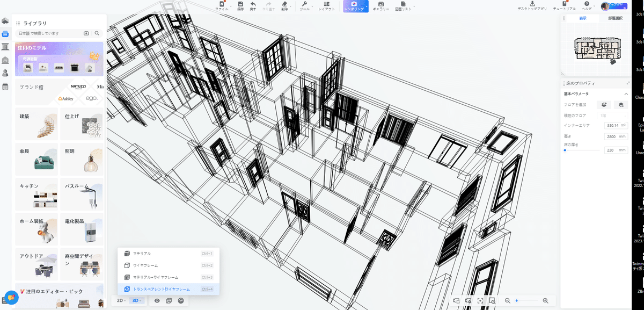Open the 建築 category card
This screenshot has width=644, height=310.
click(36, 124)
